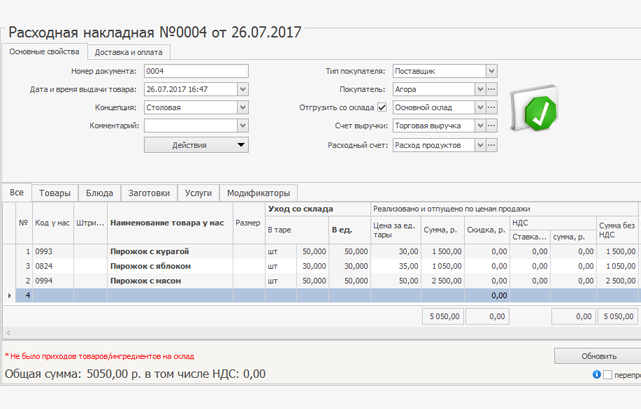Toggle the перепр checkbox at bottom right

click(x=607, y=375)
